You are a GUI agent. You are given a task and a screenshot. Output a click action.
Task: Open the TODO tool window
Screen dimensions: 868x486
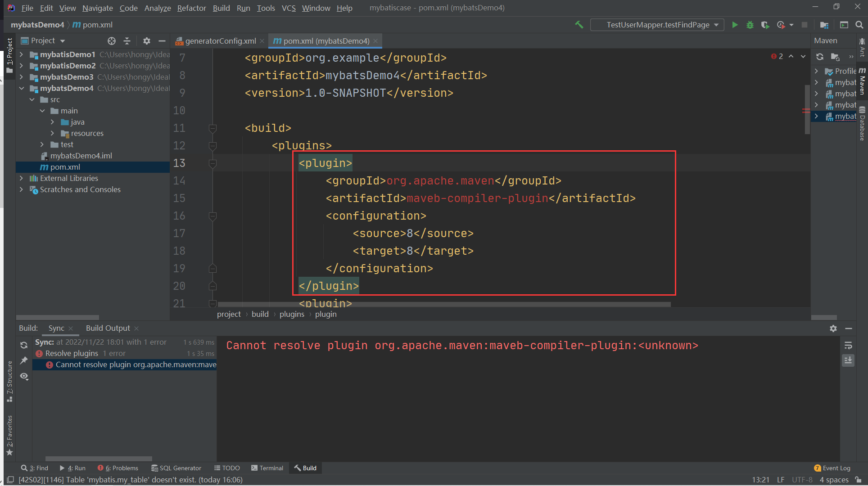pyautogui.click(x=227, y=468)
